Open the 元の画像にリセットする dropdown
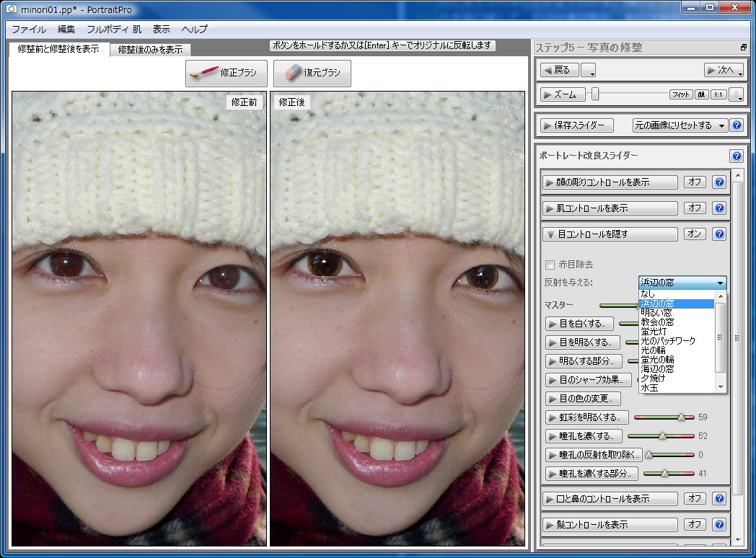The image size is (756, 558). (x=680, y=125)
